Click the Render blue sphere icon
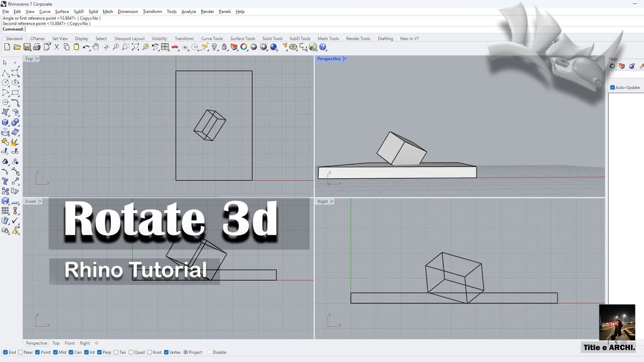This screenshot has height=362, width=644. click(x=274, y=47)
